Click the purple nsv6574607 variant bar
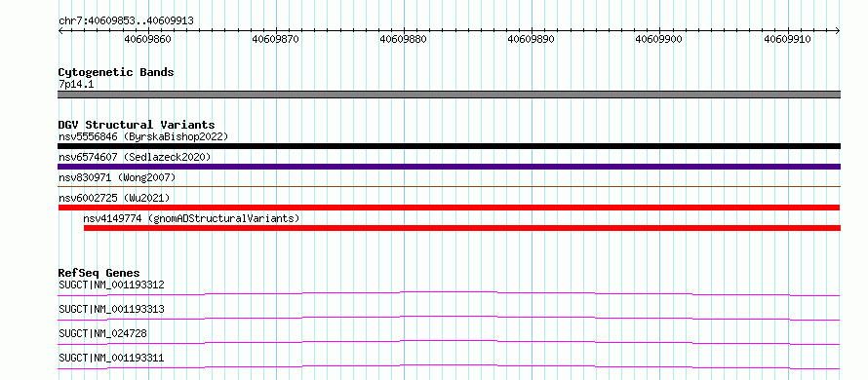 tap(449, 167)
